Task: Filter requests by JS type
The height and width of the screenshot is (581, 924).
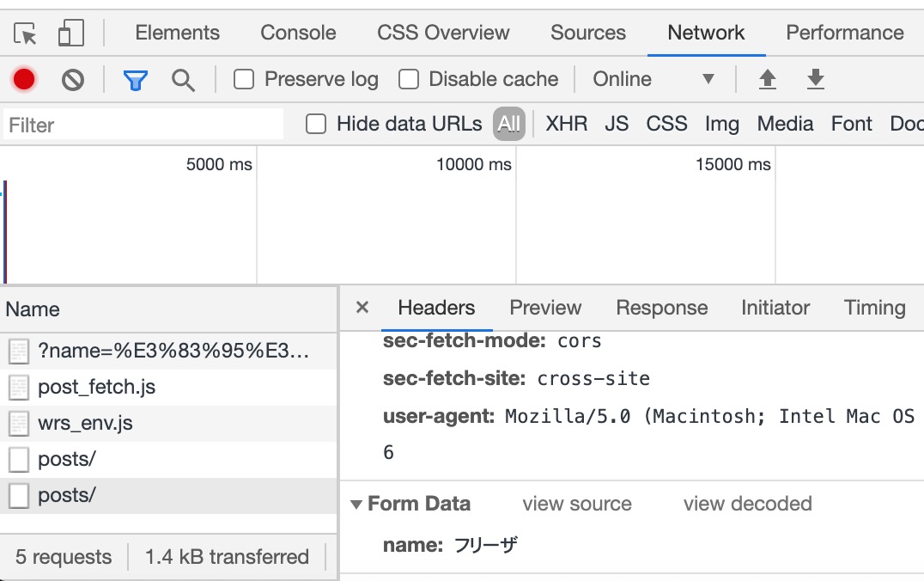Action: [617, 124]
